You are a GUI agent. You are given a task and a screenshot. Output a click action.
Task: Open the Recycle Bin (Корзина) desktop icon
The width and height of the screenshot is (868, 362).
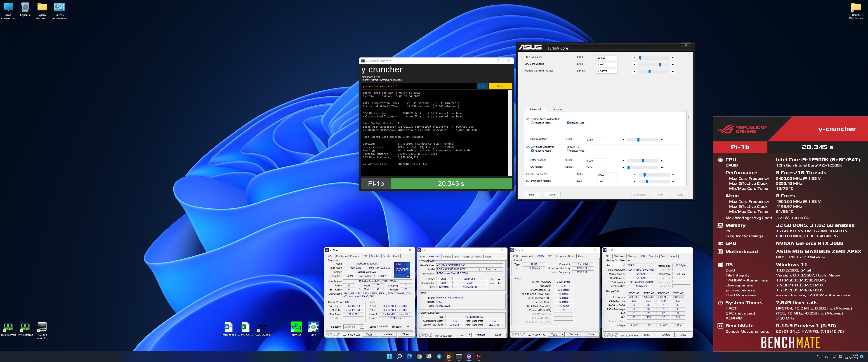click(x=25, y=10)
